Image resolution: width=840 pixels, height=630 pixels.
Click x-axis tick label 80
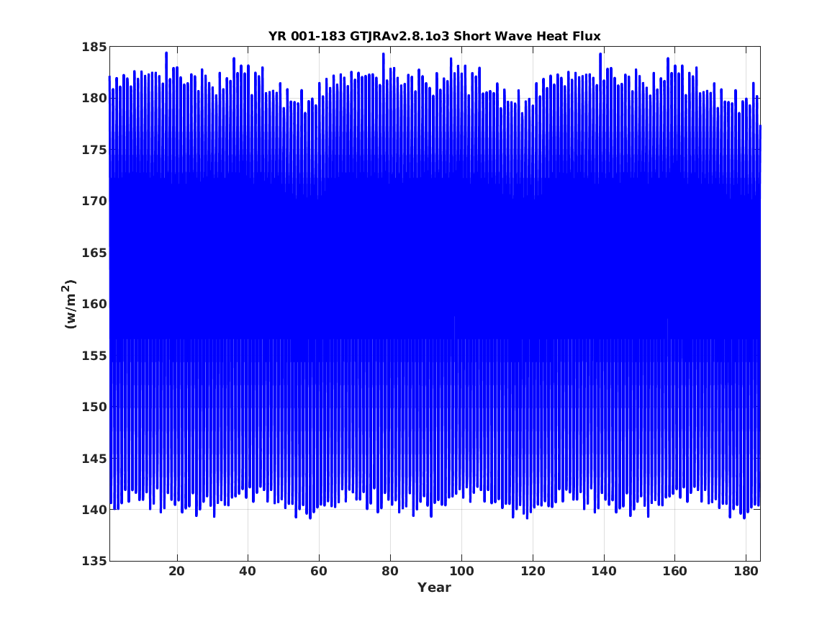[391, 571]
